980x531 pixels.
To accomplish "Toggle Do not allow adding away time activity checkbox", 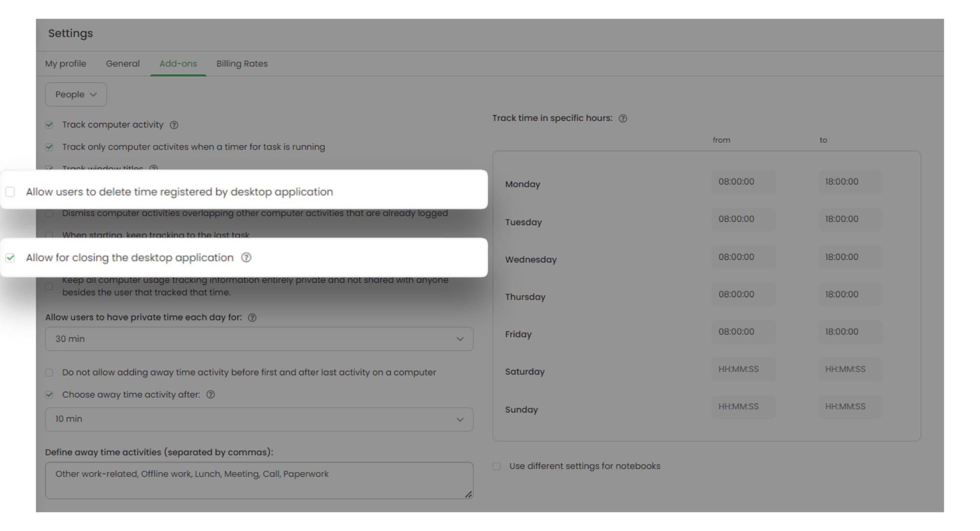I will (x=49, y=373).
